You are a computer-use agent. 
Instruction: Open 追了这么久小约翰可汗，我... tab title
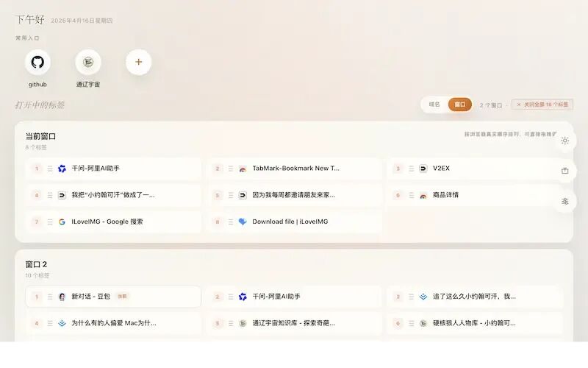pyautogui.click(x=474, y=297)
